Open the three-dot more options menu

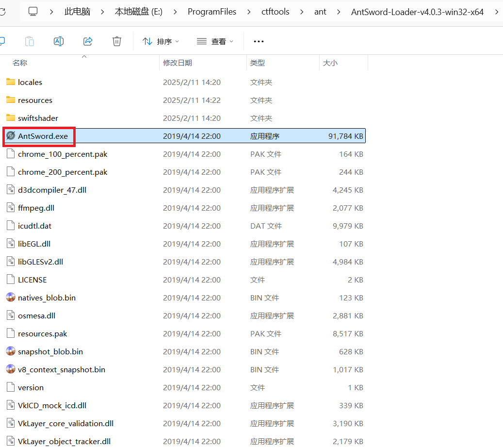click(x=259, y=41)
